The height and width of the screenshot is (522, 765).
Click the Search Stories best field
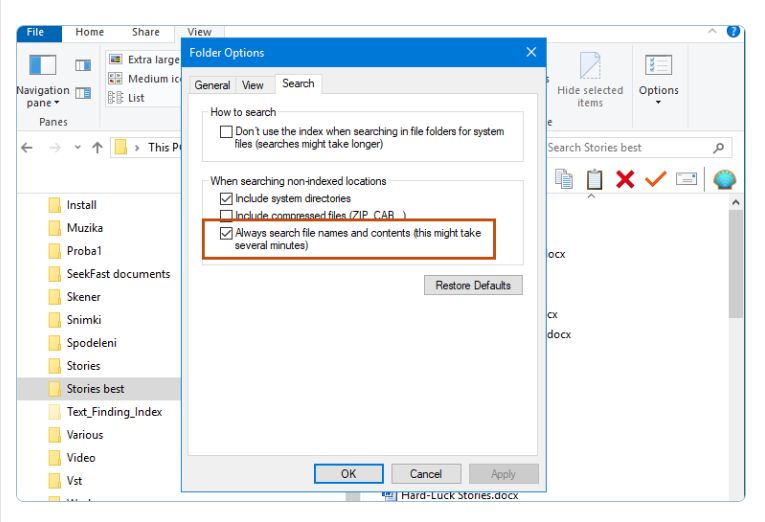click(x=625, y=148)
